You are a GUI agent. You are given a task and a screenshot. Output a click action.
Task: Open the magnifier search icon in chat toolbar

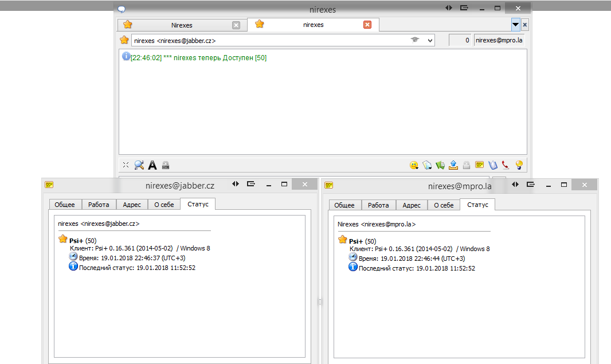[x=139, y=165]
